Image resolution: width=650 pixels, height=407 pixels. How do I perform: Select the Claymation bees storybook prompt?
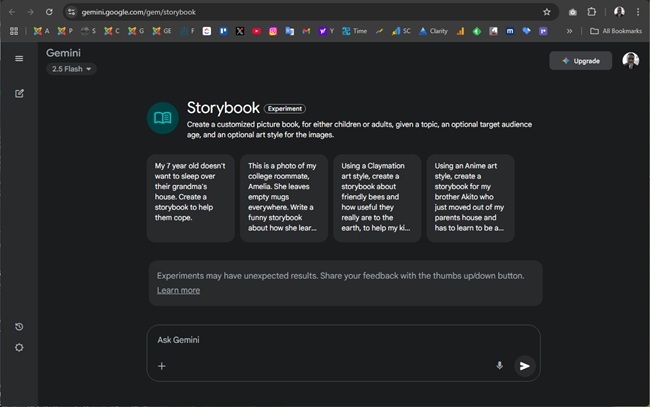377,198
